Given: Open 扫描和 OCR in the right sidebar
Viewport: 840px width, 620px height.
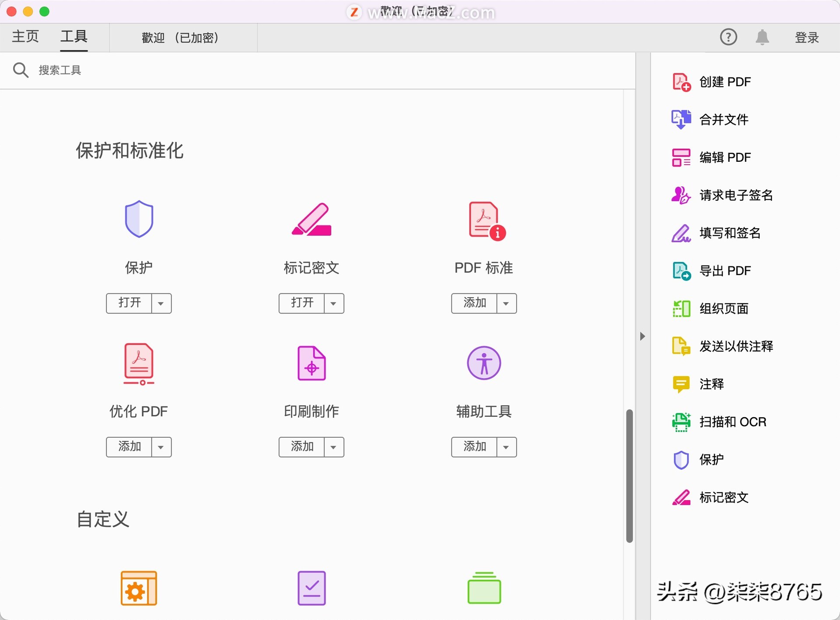Looking at the screenshot, I should click(x=732, y=422).
